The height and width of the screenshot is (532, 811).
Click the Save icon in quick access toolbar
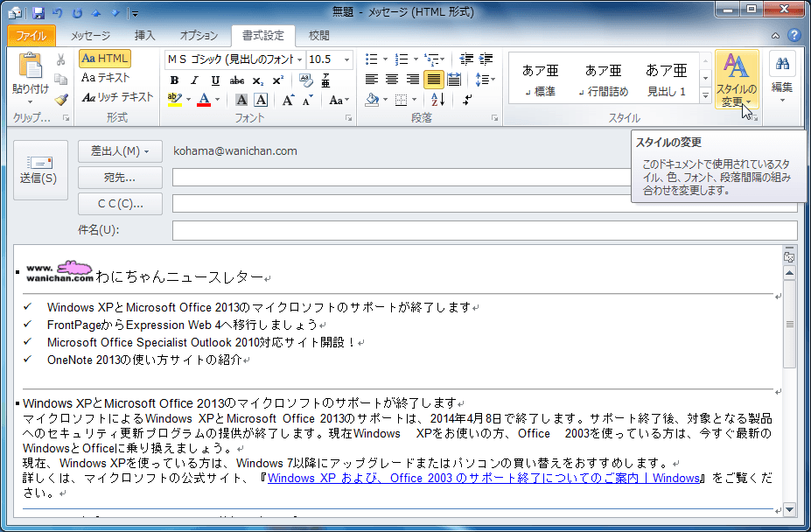(x=38, y=12)
